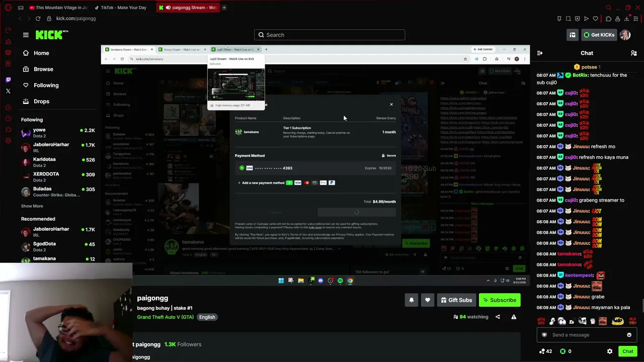Add page to Opera bookmarks heart
Viewport: 644px width, 362px height.
coord(596,19)
